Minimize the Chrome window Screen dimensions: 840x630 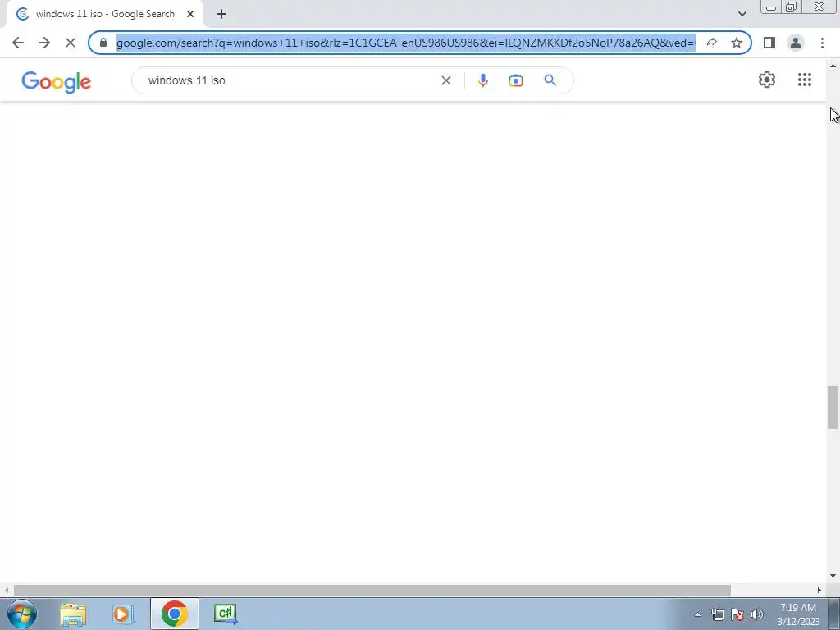tap(771, 7)
